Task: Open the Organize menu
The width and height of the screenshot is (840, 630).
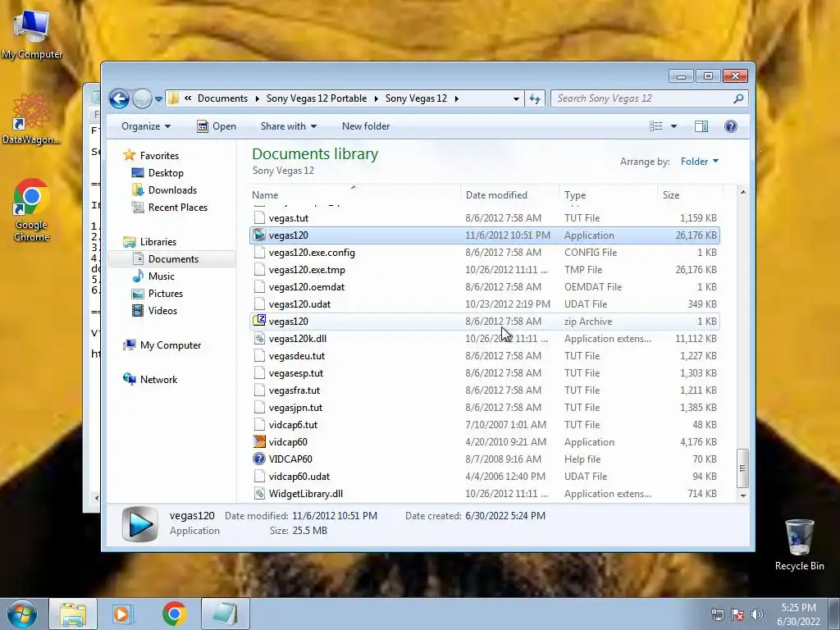Action: point(146,126)
